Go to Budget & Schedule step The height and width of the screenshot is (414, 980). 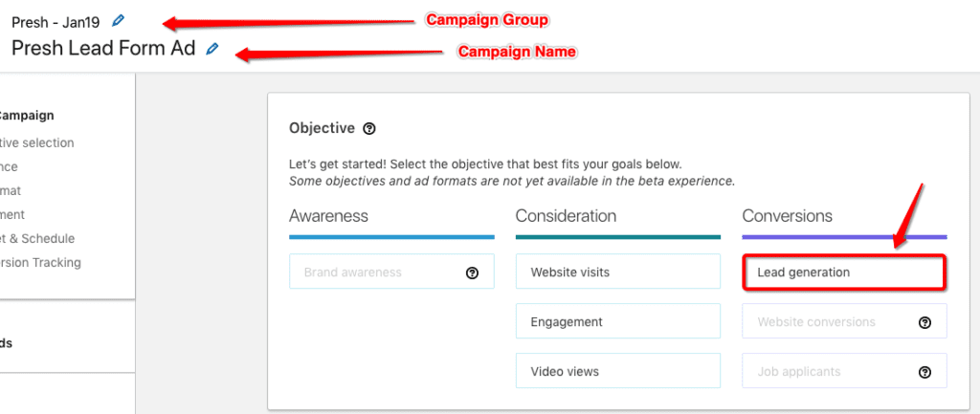coord(37,238)
